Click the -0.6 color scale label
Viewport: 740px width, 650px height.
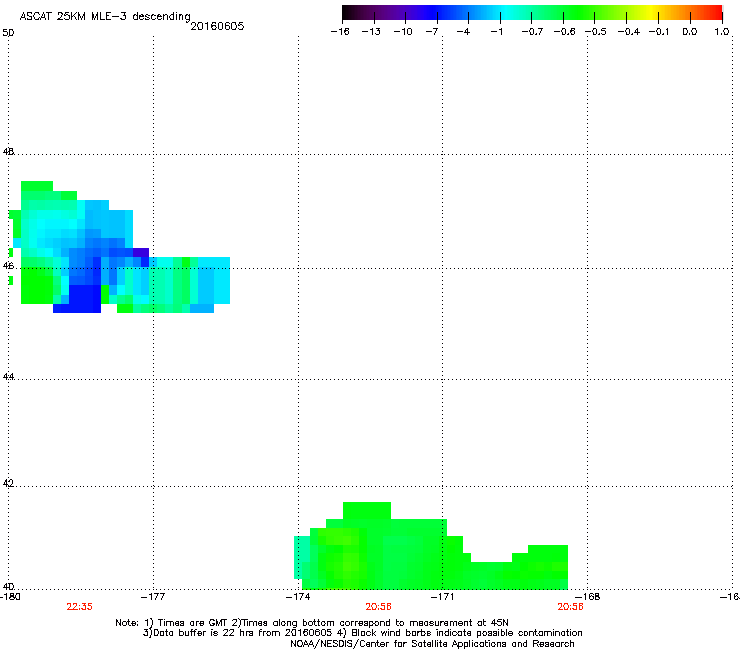click(x=564, y=32)
